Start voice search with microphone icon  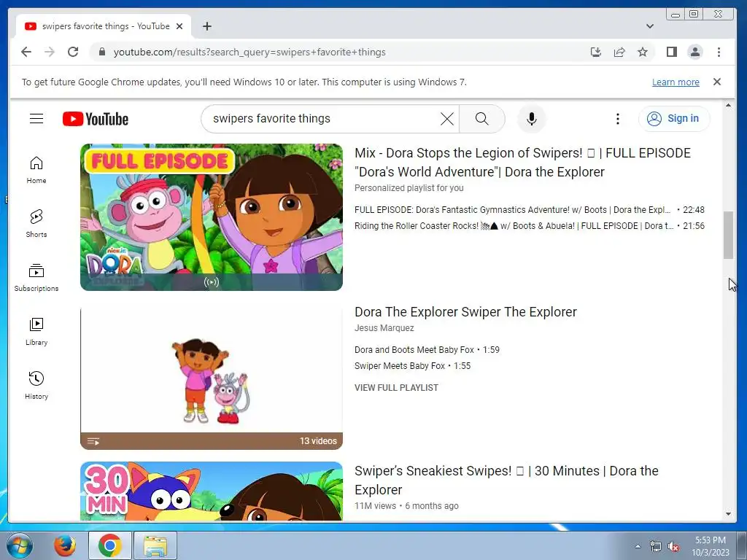(x=532, y=119)
